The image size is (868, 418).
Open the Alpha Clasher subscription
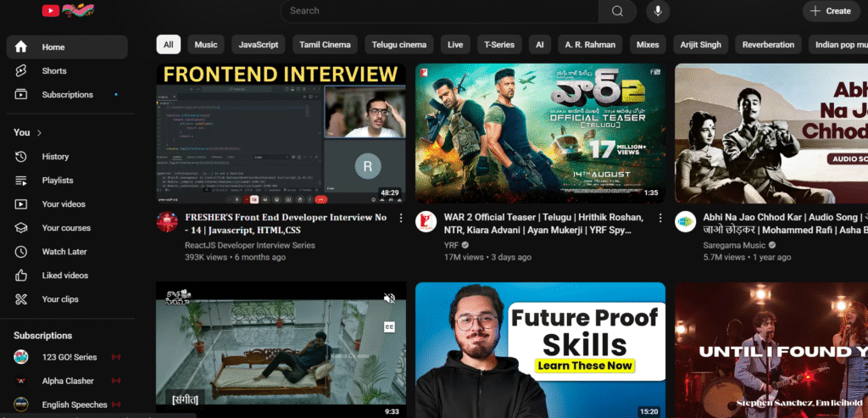click(x=67, y=381)
